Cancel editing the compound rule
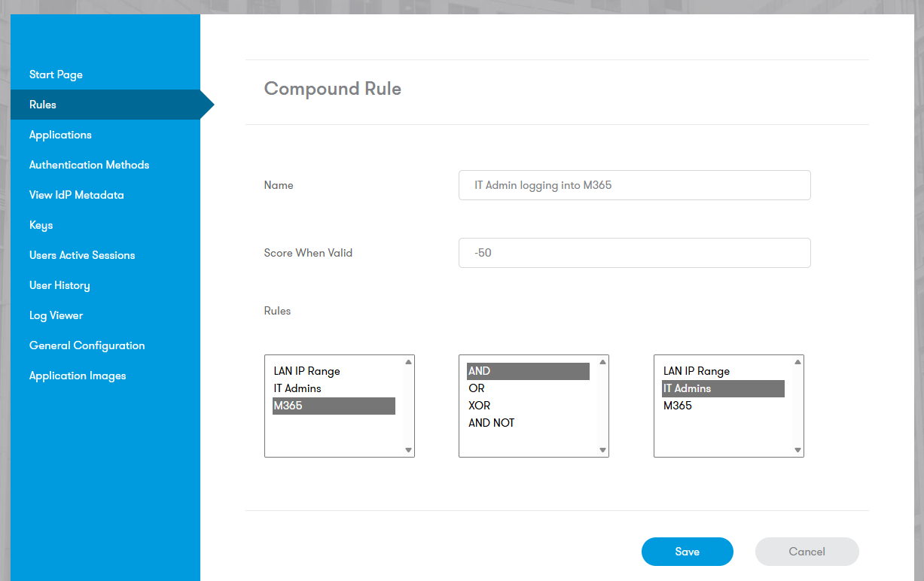The image size is (924, 581). point(807,552)
